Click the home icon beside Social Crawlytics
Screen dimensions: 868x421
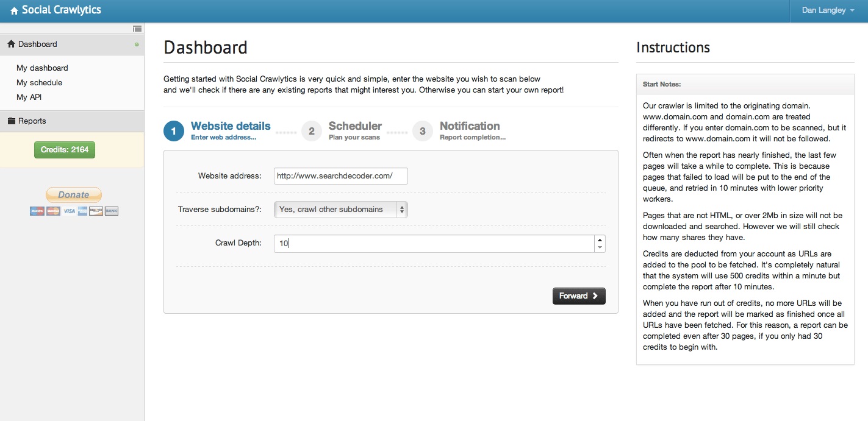coord(14,11)
